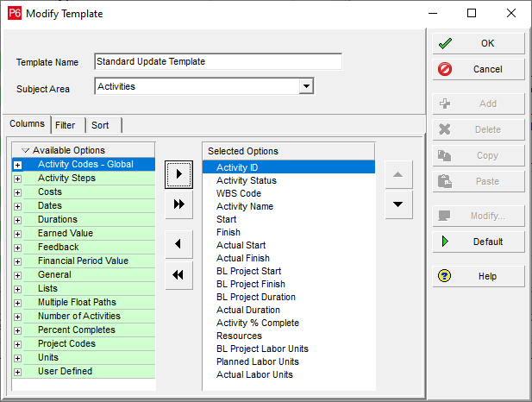Move selected option up with up arrow
Image resolution: width=532 pixels, height=402 pixels.
pyautogui.click(x=397, y=174)
